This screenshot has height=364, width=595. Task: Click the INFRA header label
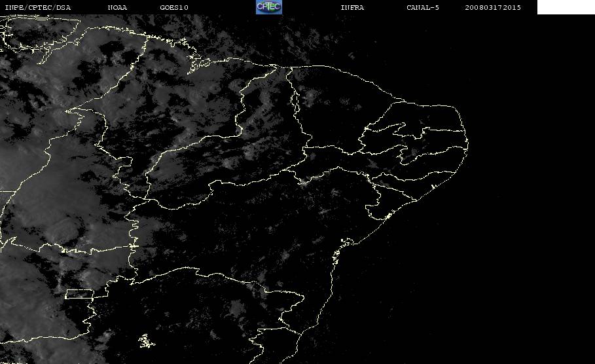(352, 8)
